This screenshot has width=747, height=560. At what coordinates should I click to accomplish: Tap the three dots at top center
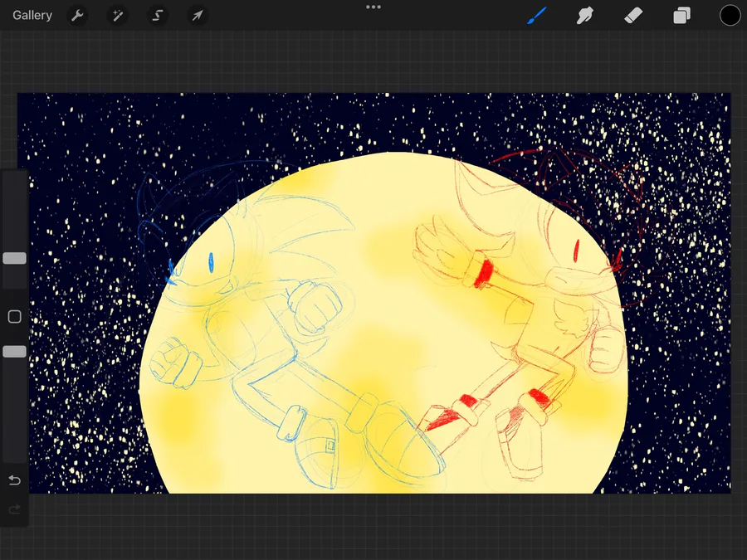point(373,7)
